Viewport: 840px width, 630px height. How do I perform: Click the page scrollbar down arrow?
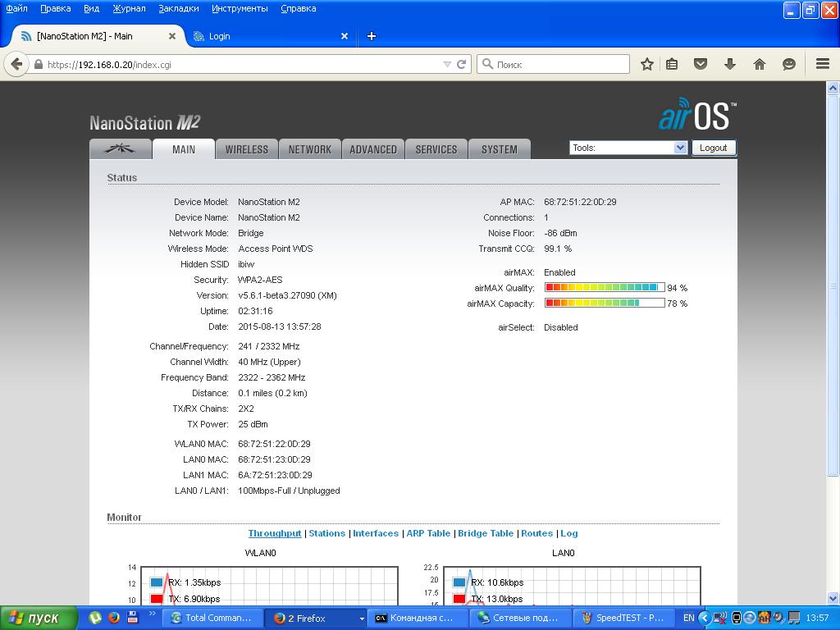point(833,598)
